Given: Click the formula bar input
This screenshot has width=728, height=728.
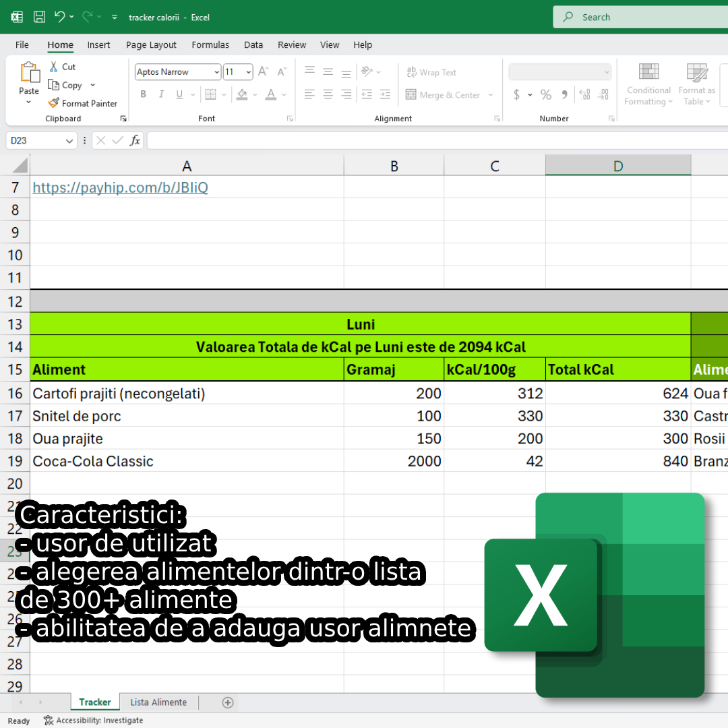Looking at the screenshot, I should click(x=437, y=140).
